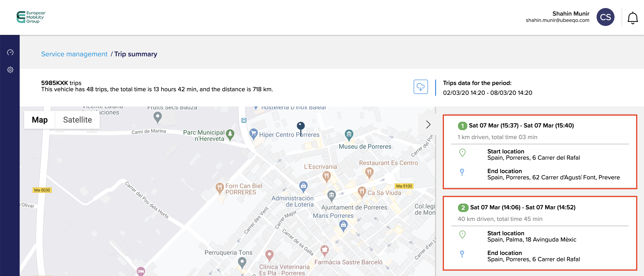This screenshot has height=276, width=644.
Task: Click the Parc Municipal n'Hereveta marker
Action: tap(230, 134)
